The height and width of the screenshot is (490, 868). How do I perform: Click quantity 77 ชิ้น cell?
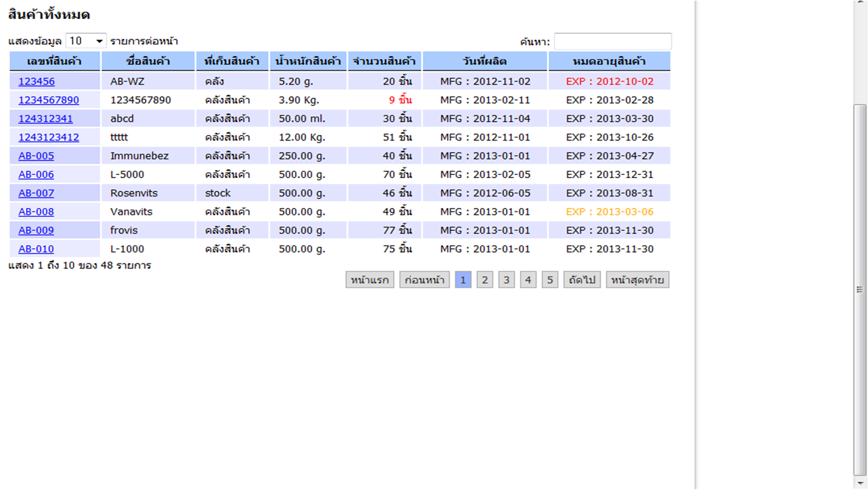[x=385, y=230]
